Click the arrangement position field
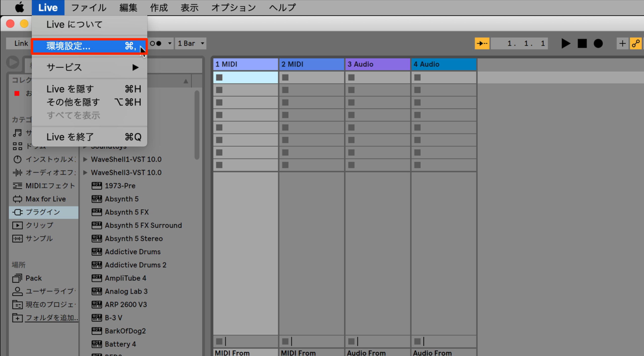The height and width of the screenshot is (356, 644). tap(519, 43)
